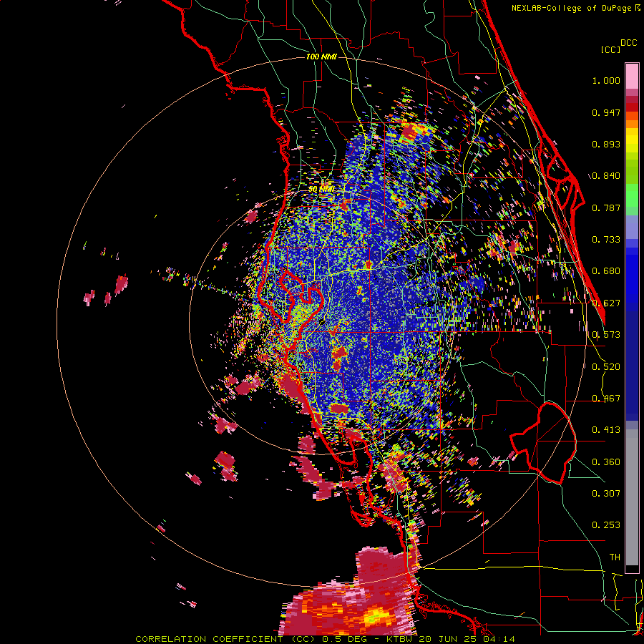Click the 0.307 scale value
The image size is (644, 644).
pyautogui.click(x=606, y=493)
